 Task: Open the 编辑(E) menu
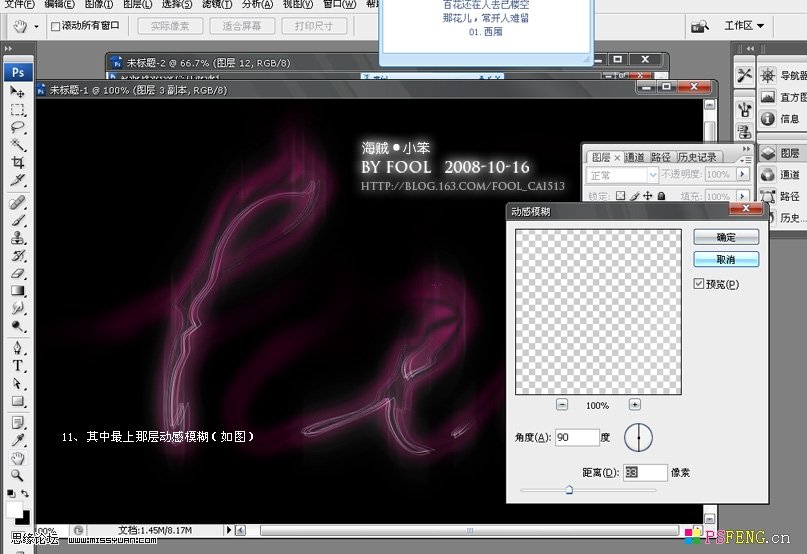pos(59,4)
